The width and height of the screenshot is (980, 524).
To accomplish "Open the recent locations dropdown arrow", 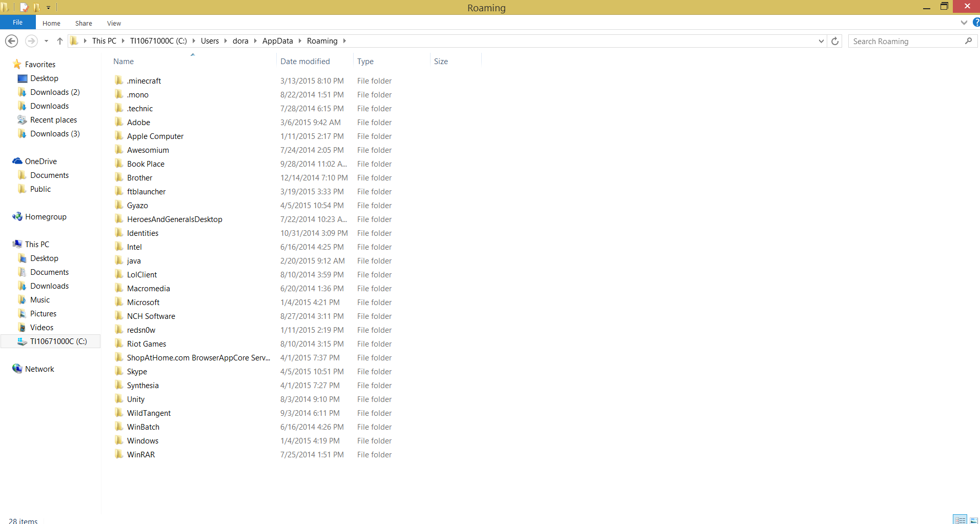I will click(x=46, y=41).
